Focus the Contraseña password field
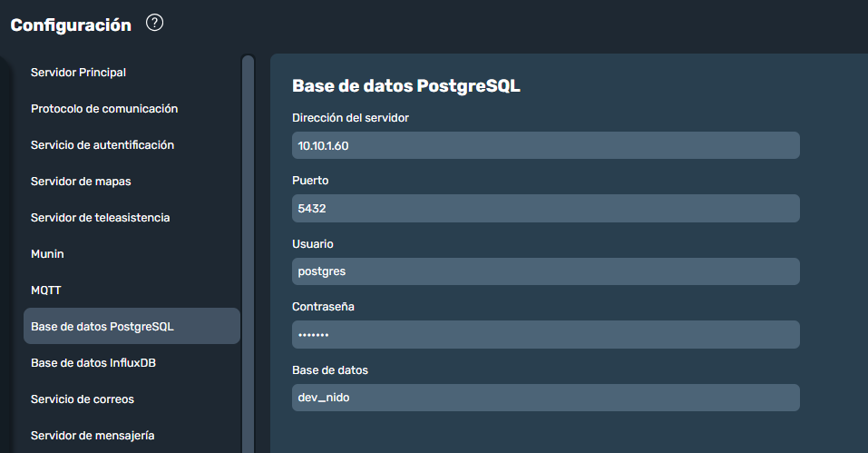Screen dimensions: 868x453 coord(546,334)
